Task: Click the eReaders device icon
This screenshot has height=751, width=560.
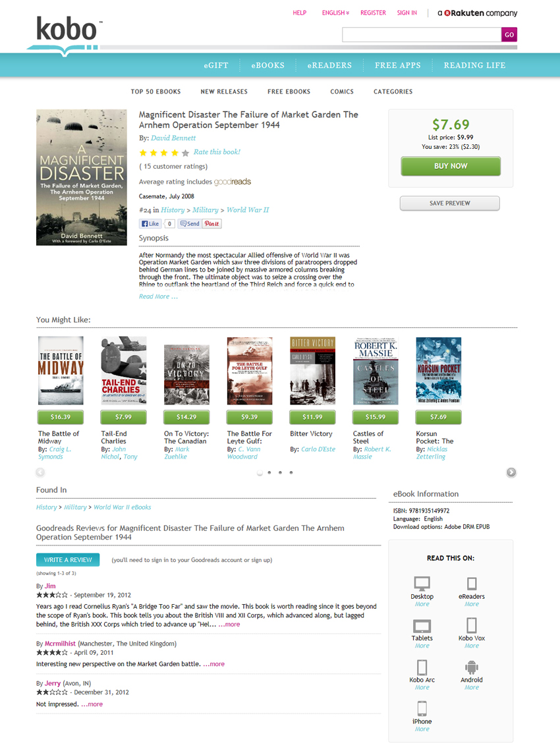Action: [472, 584]
